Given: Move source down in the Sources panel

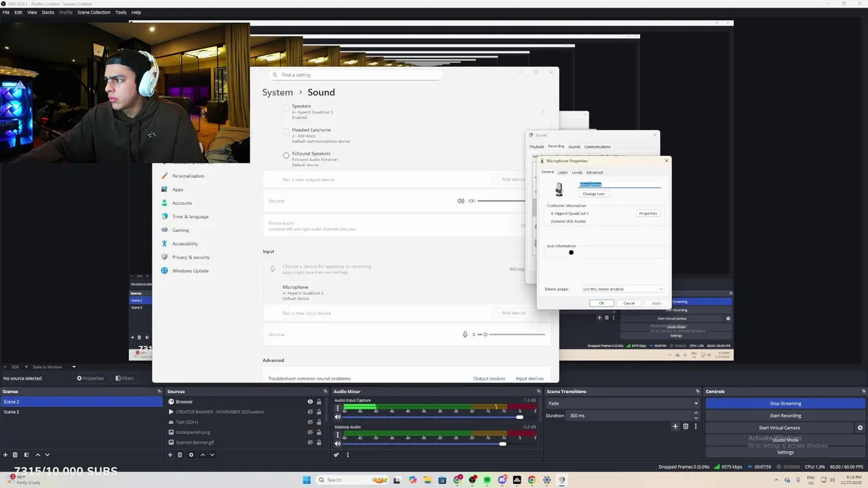Looking at the screenshot, I should click(212, 455).
